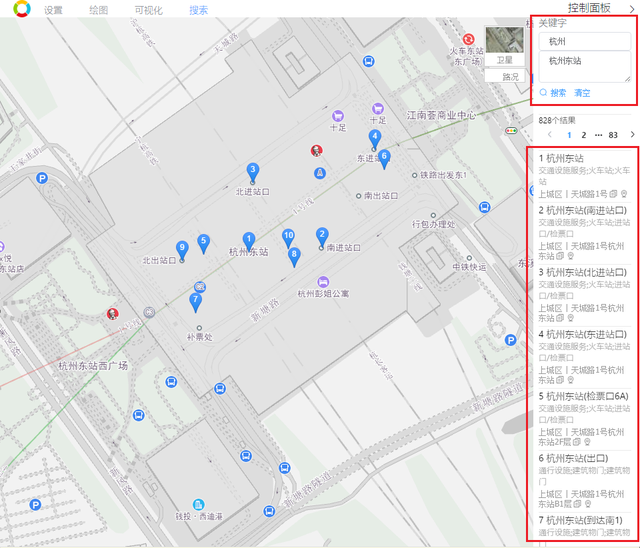Click the 中铁快运 map label
The width and height of the screenshot is (640, 548).
pos(469,267)
